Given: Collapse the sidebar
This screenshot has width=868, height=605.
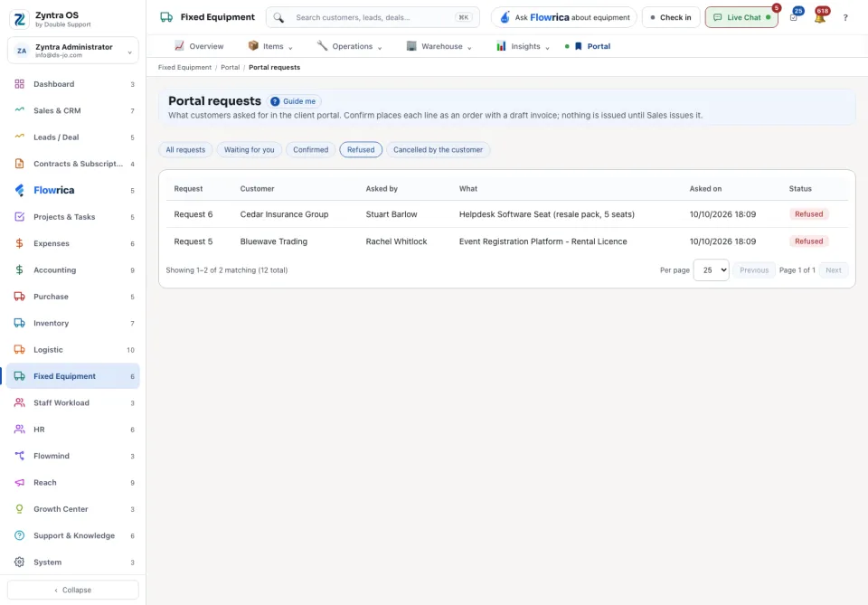Looking at the screenshot, I should [x=73, y=590].
